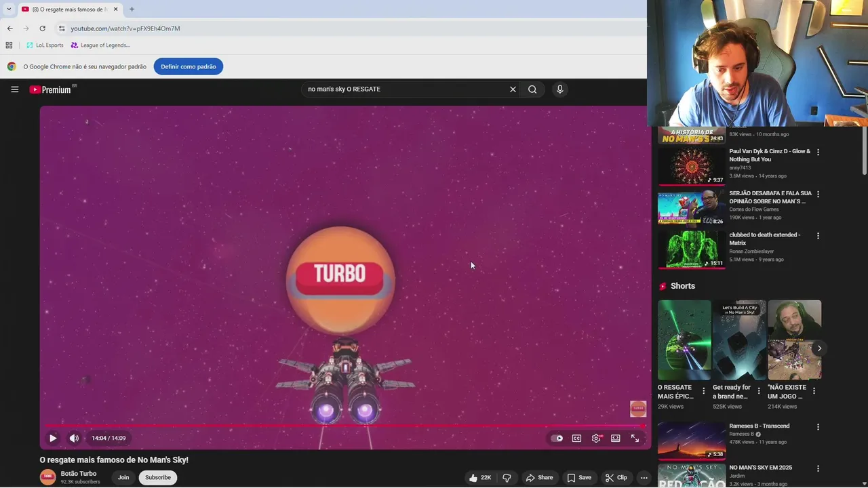Open options for clubbed to death video
Screen dimensions: 868x488
[818, 236]
